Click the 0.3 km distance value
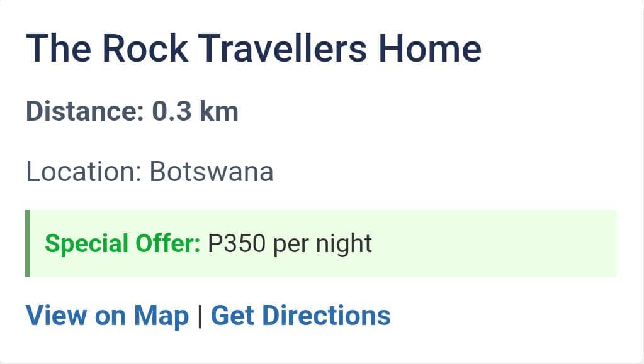 click(x=195, y=111)
